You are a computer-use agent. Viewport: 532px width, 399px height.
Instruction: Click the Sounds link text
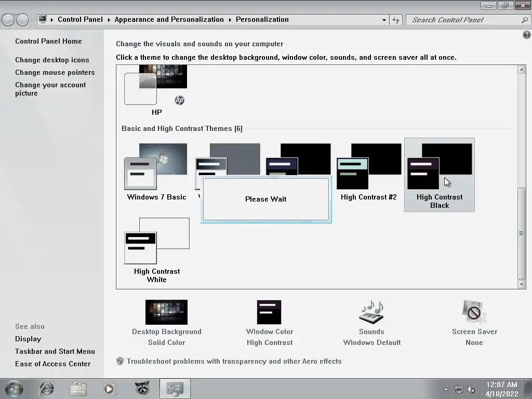coord(371,331)
